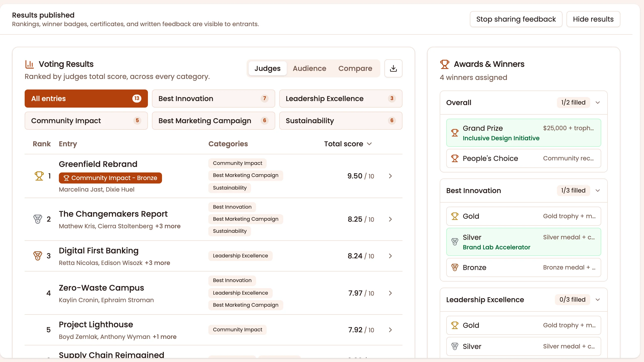Filter by Leadership Excellence category
Screen dimensions: 644x362
coord(341,99)
